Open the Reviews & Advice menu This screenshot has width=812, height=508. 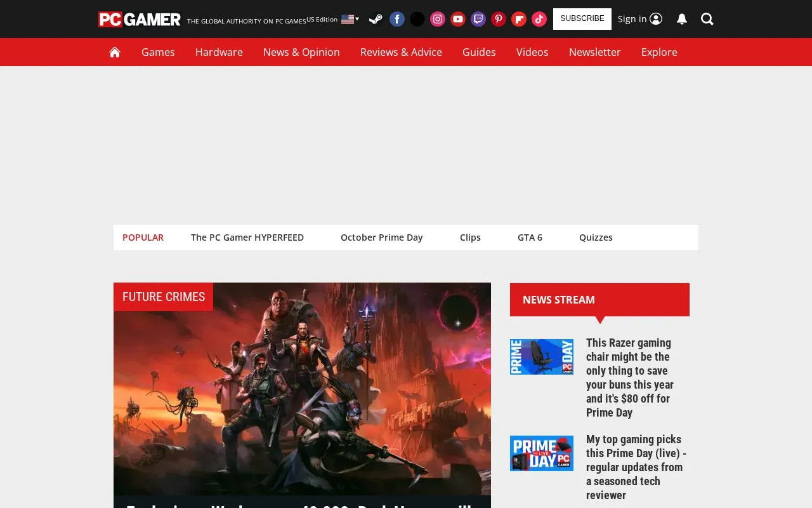click(401, 52)
